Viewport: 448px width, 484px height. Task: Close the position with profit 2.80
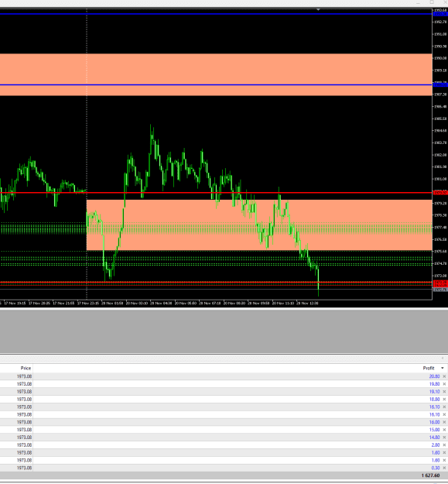click(x=444, y=445)
